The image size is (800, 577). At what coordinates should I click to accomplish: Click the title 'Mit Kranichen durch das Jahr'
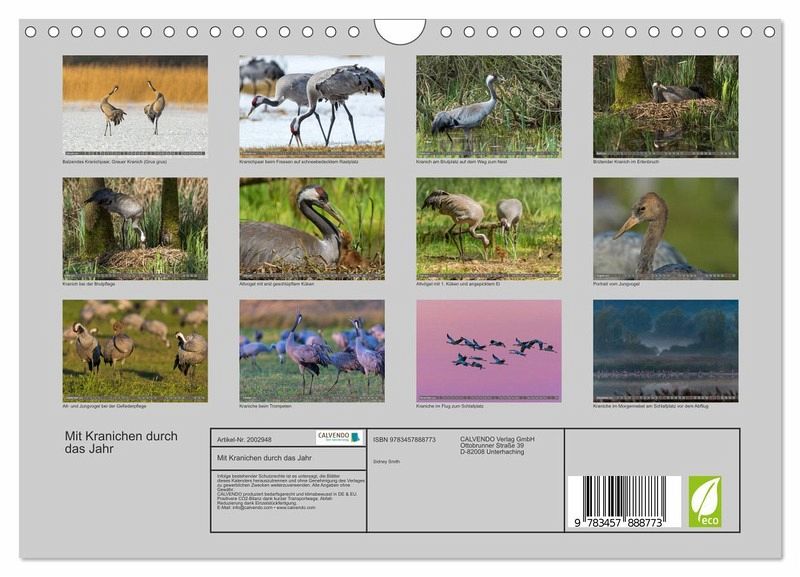tap(120, 442)
